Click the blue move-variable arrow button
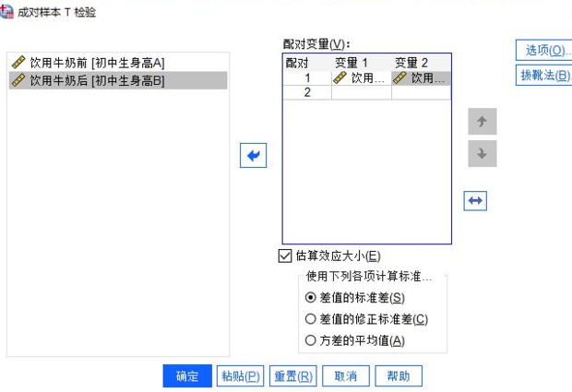572x392 pixels. 253,155
